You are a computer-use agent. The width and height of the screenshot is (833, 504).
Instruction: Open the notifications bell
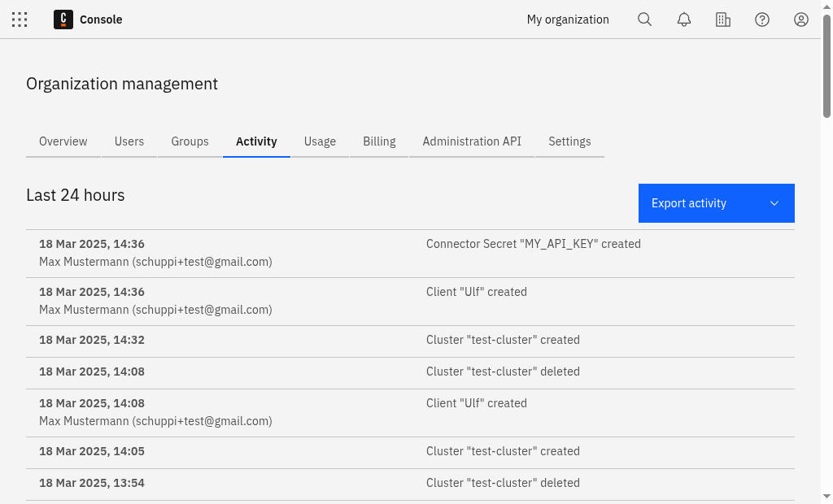tap(684, 20)
